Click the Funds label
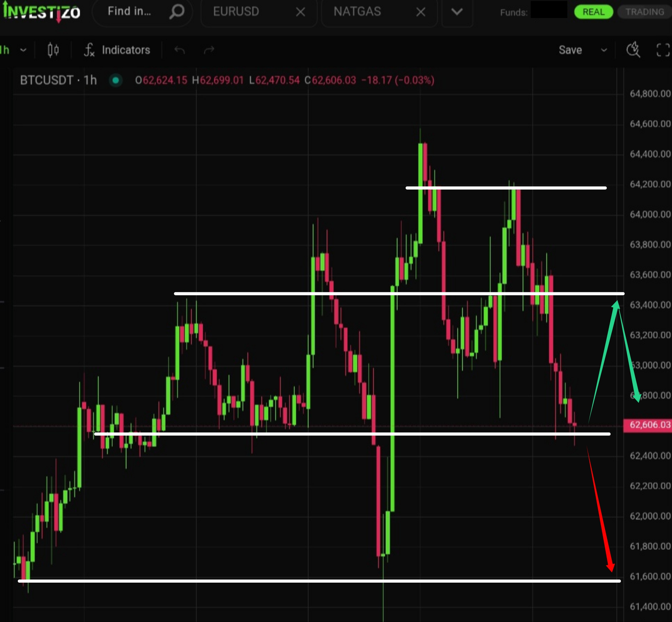The height and width of the screenshot is (622, 672). 514,12
